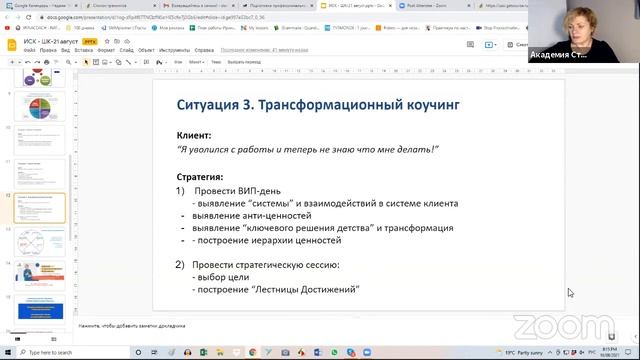Open the Google Slides home logo
640x360 pixels.
(x=12, y=45)
